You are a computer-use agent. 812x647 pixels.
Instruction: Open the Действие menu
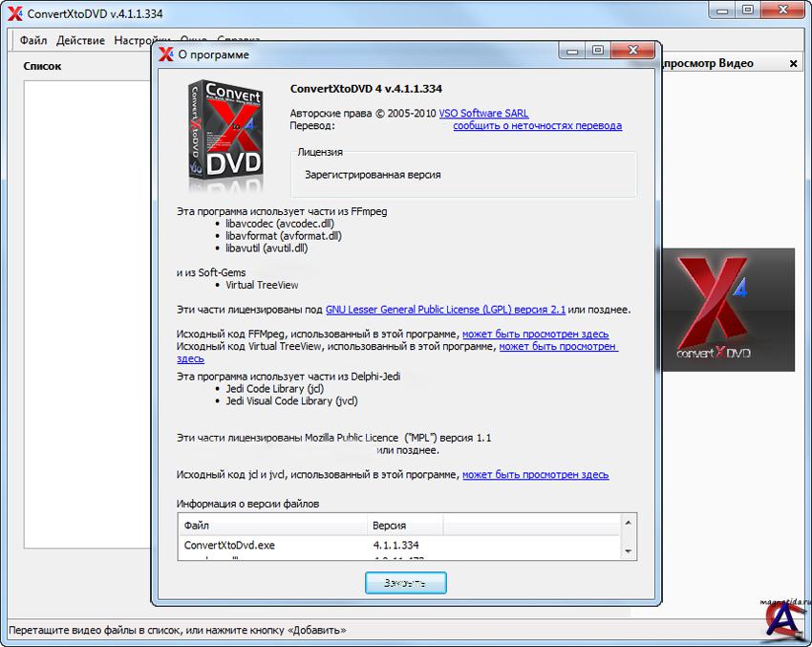[80, 41]
